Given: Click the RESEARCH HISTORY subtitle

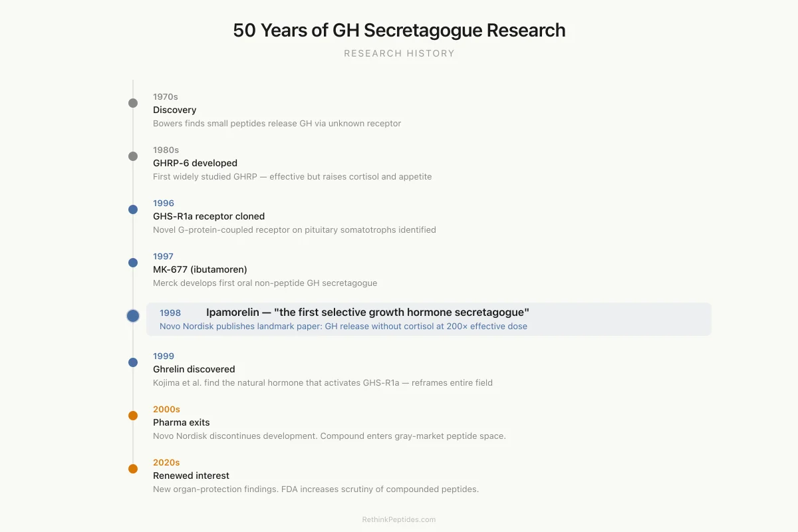Looking at the screenshot, I should point(399,53).
